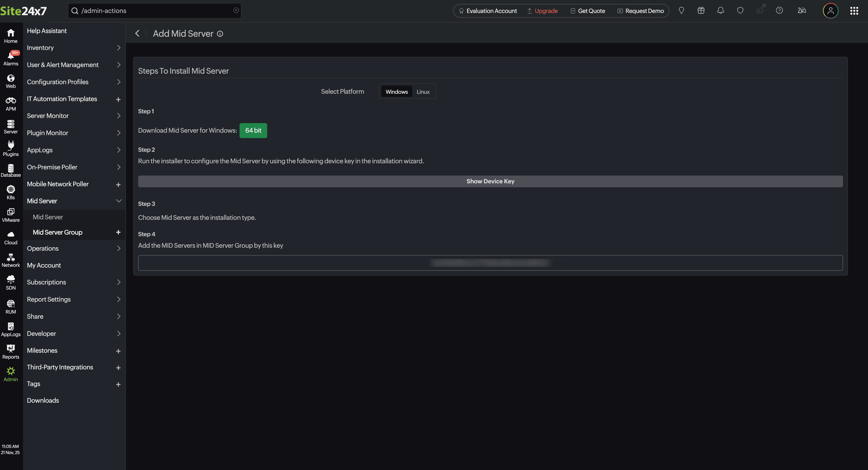868x470 pixels.
Task: Open user profile avatar
Action: coord(830,11)
